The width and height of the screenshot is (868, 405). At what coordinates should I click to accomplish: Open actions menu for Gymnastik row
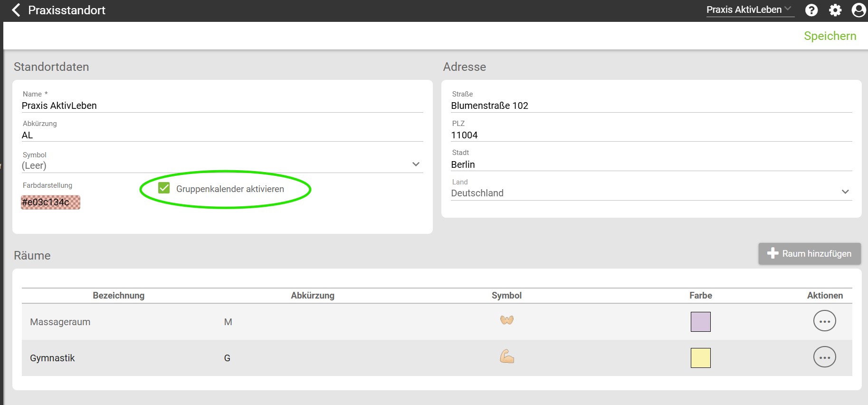coord(824,357)
